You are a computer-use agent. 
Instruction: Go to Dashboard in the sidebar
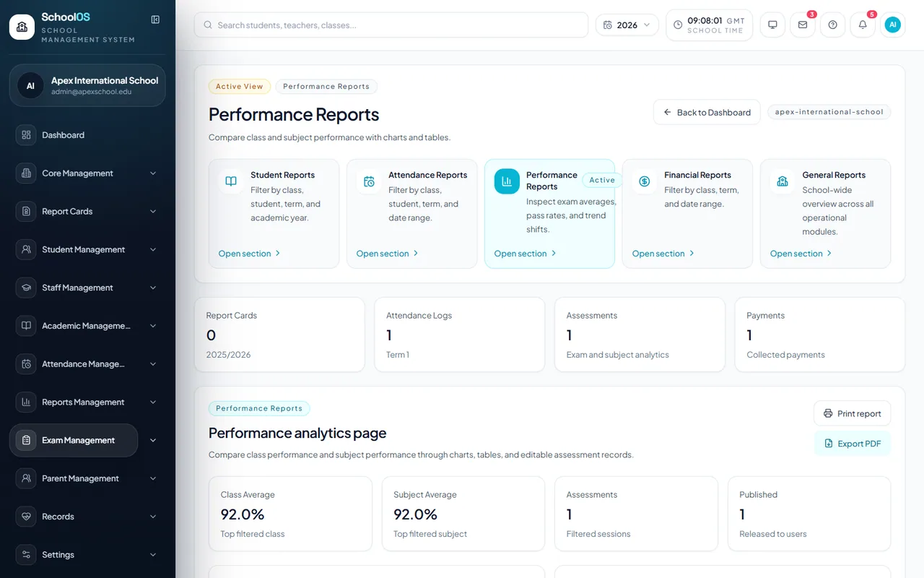coord(87,135)
